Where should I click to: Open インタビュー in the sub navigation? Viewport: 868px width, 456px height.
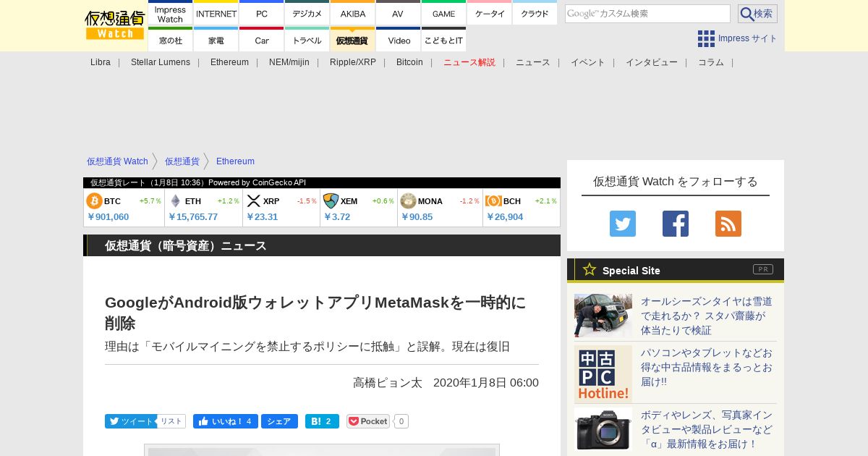(x=652, y=62)
